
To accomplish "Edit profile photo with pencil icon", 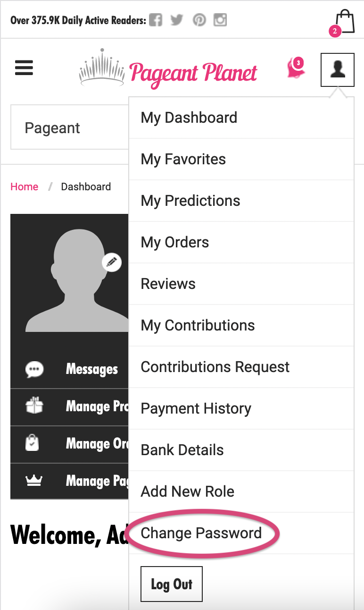I will [x=112, y=263].
